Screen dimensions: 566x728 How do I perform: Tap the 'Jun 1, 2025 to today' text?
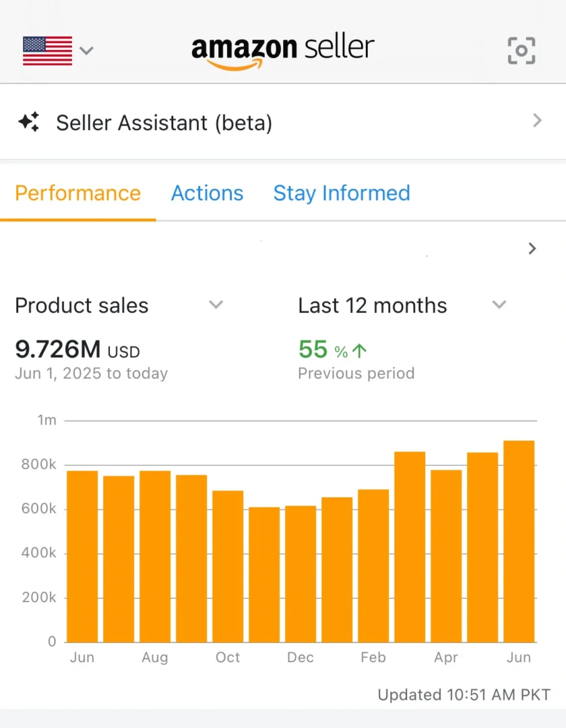[92, 373]
